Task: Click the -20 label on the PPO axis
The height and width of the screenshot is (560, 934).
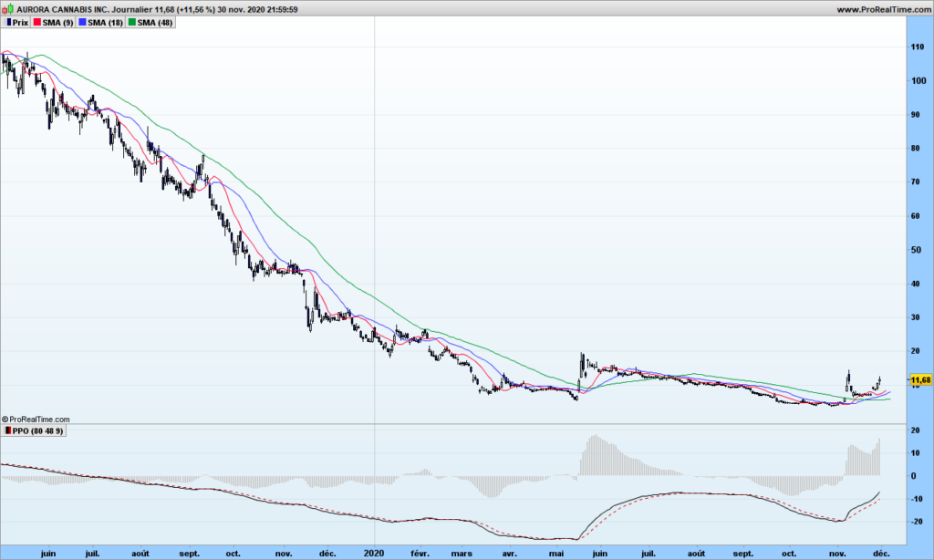Action: 916,522
